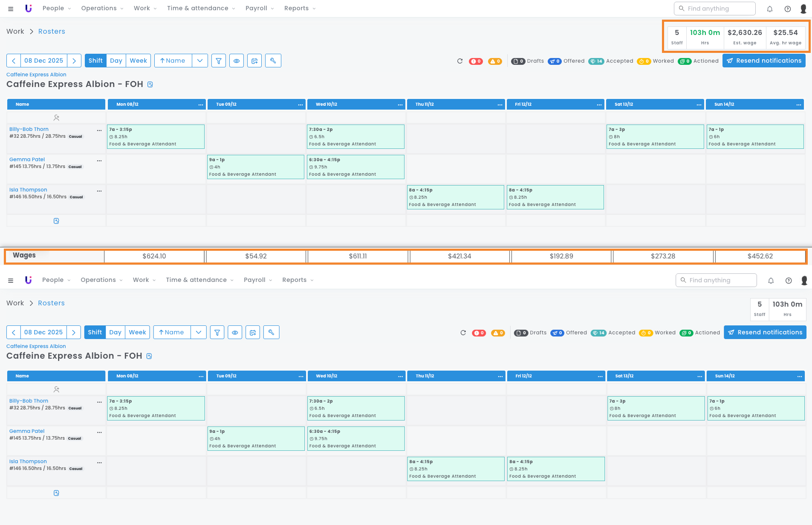Image resolution: width=812 pixels, height=525 pixels.
Task: Click the edit icon beside upper Caffeine Express Albion - FOH title
Action: [150, 84]
